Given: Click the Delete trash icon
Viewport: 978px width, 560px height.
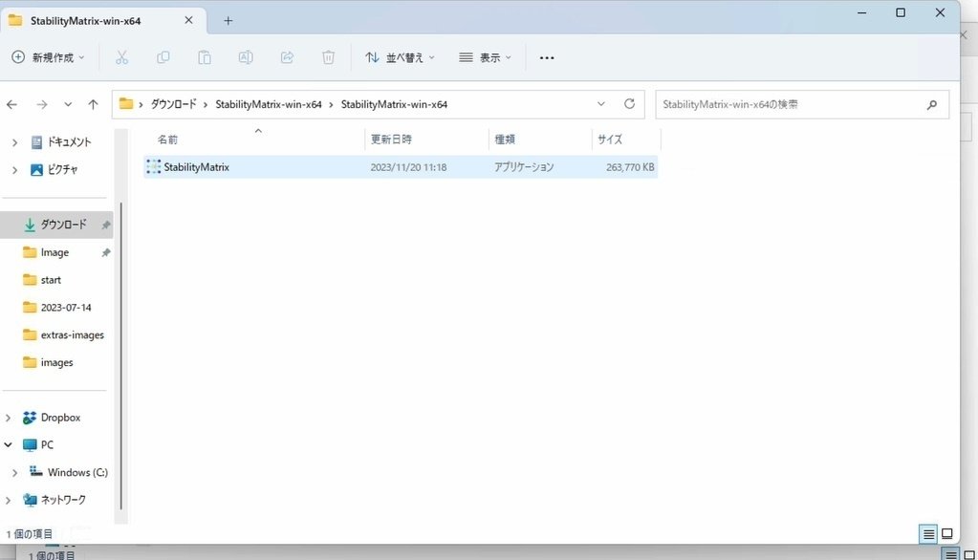Looking at the screenshot, I should pyautogui.click(x=328, y=57).
